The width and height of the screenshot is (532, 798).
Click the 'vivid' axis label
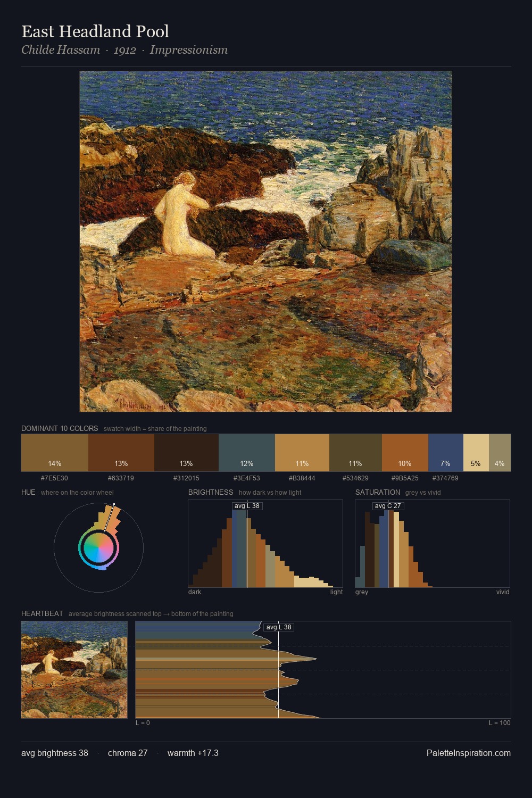(x=503, y=592)
